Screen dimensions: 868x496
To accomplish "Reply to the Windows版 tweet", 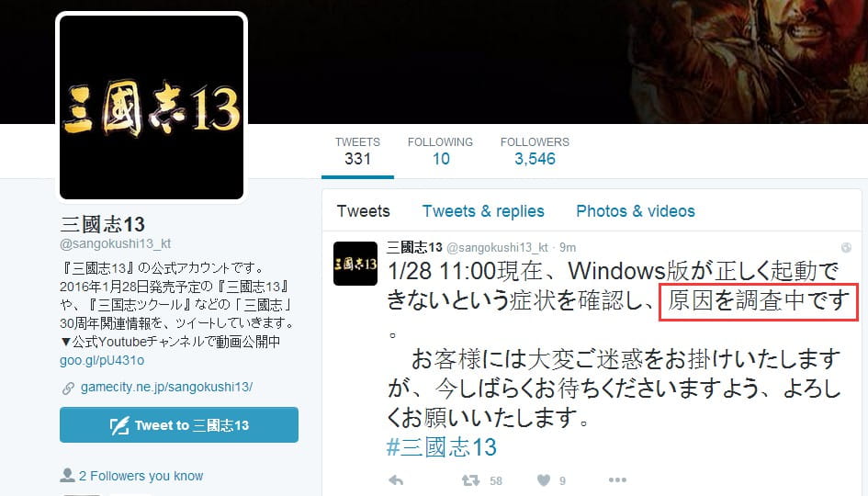I will [x=396, y=480].
